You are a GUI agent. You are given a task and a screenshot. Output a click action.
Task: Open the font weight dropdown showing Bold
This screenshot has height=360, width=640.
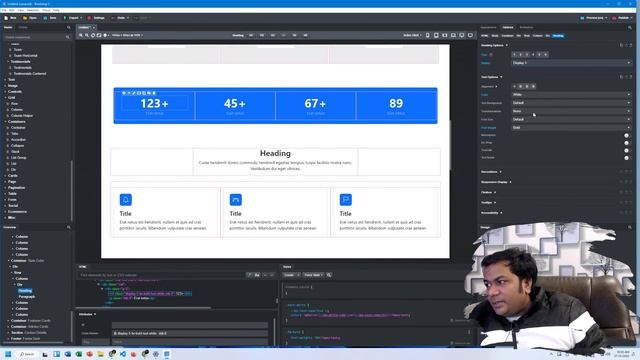(x=571, y=127)
